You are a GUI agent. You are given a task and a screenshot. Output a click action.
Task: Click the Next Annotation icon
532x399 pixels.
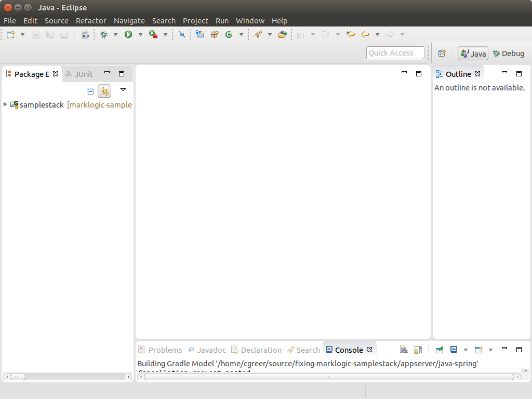coord(300,34)
